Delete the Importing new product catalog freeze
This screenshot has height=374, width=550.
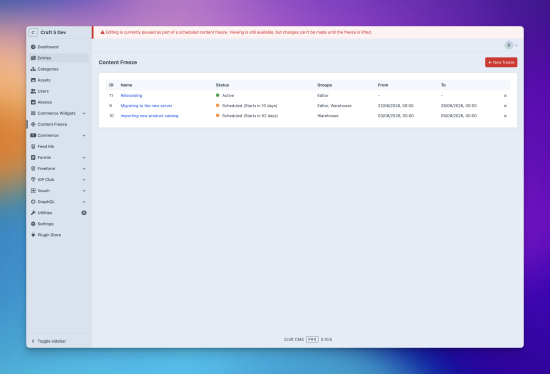[x=505, y=116]
